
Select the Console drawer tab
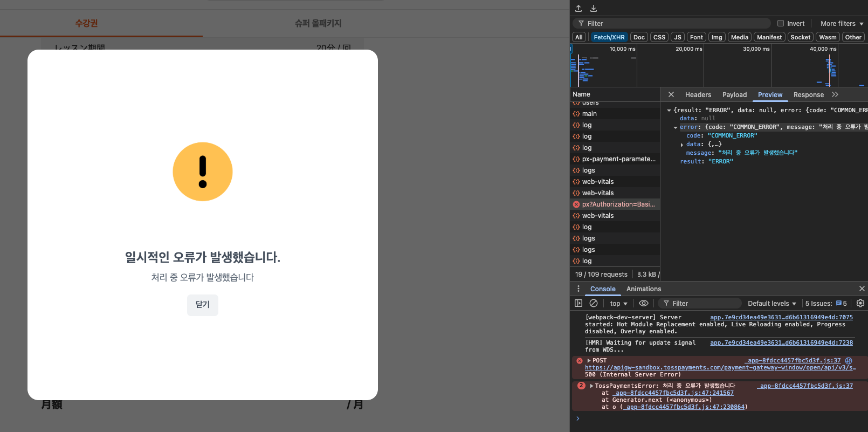[x=603, y=289]
